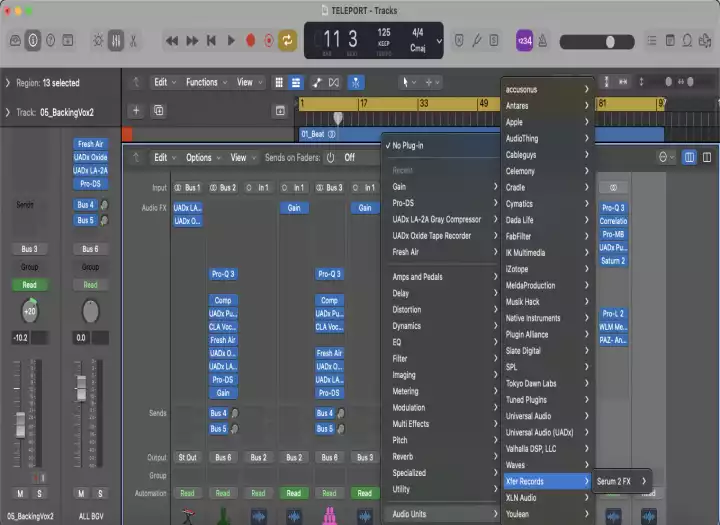Open Mixer Options menu

(x=203, y=158)
